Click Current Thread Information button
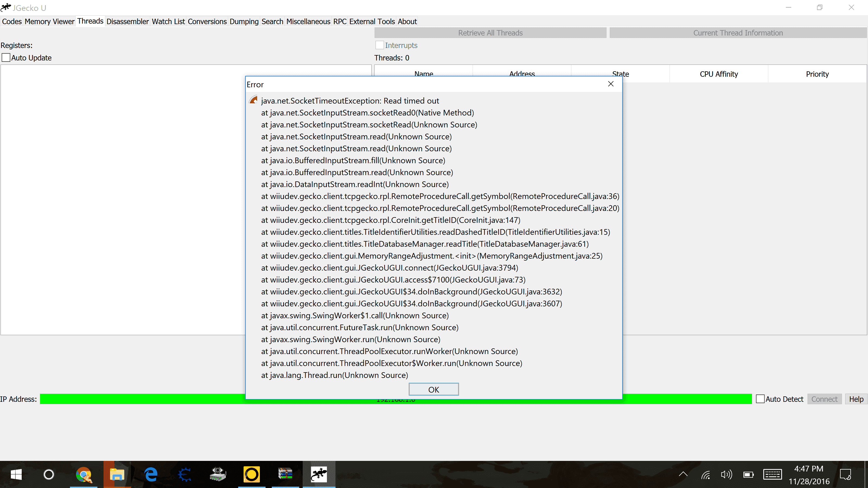 pos(738,33)
